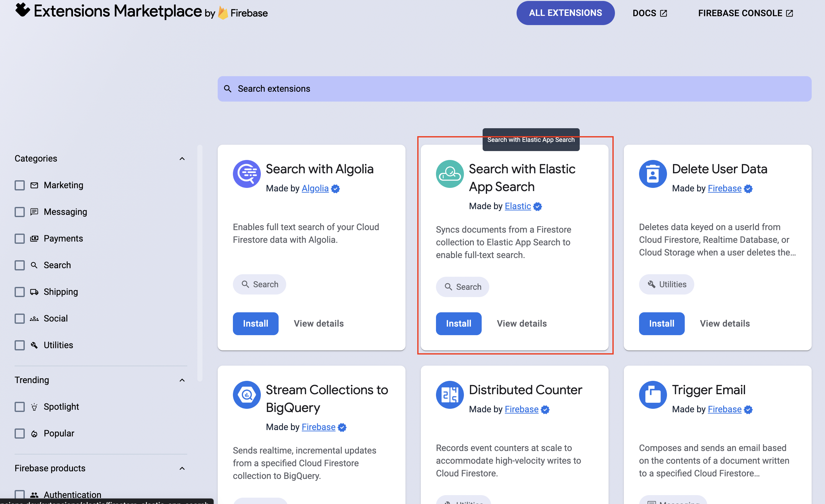Viewport: 825px width, 504px height.
Task: Click the Stream Collections to BigQuery icon
Action: [247, 395]
